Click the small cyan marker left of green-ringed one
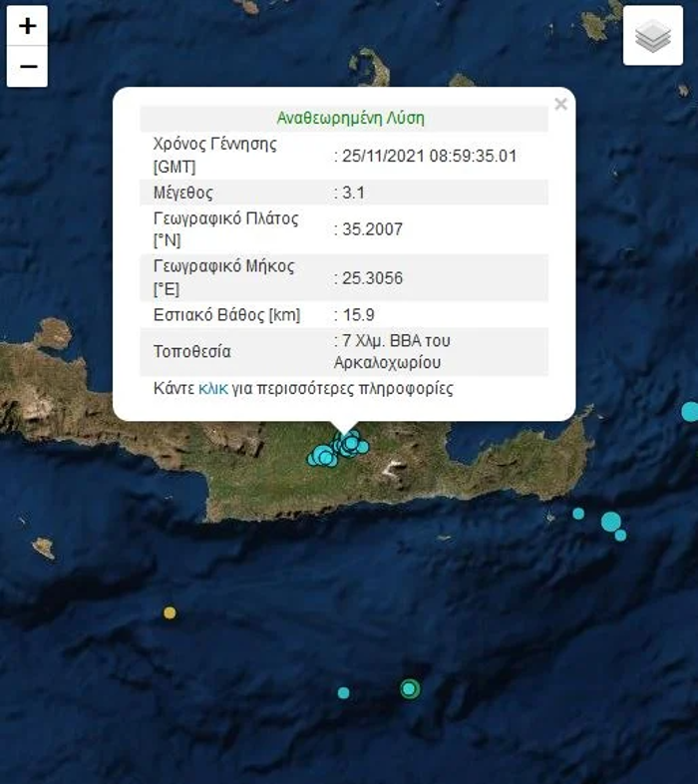 (x=343, y=692)
